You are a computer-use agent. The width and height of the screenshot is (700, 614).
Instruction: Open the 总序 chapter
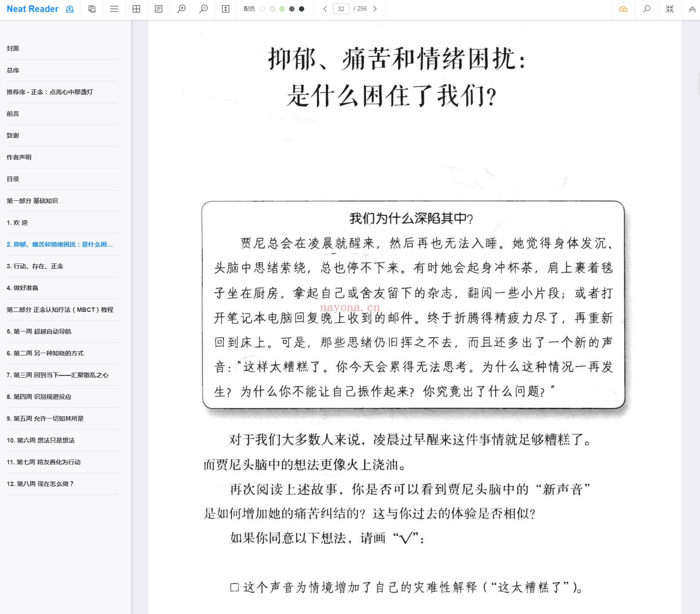pos(63,70)
